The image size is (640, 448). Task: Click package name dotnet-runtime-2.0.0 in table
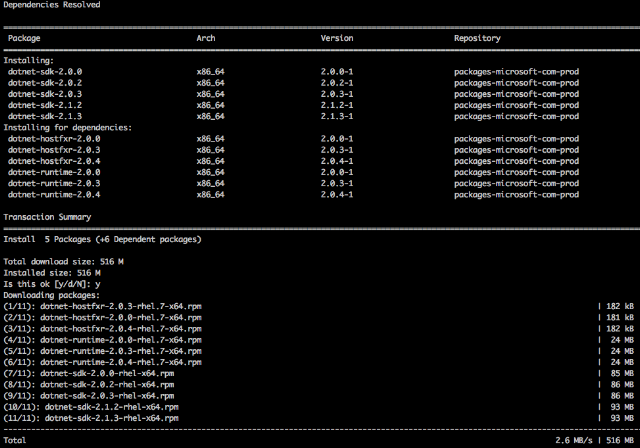pyautogui.click(x=54, y=172)
